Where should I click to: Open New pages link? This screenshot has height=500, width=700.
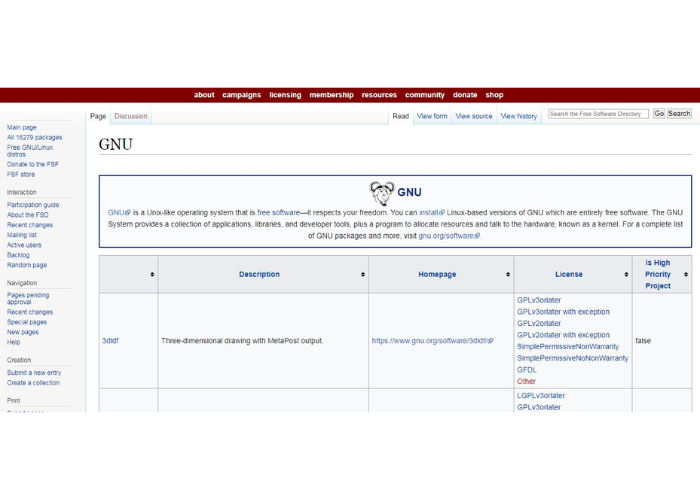[23, 332]
